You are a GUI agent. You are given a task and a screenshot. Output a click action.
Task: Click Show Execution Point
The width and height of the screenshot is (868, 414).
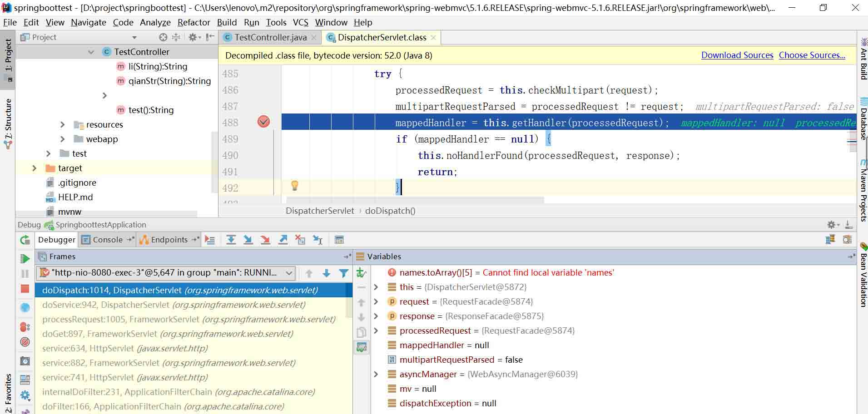pos(210,240)
